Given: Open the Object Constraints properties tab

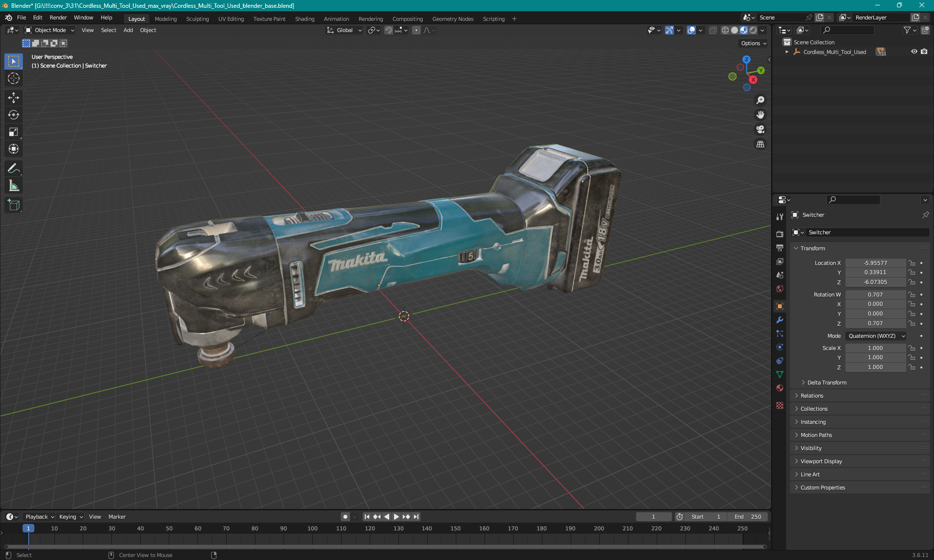Looking at the screenshot, I should point(780,361).
